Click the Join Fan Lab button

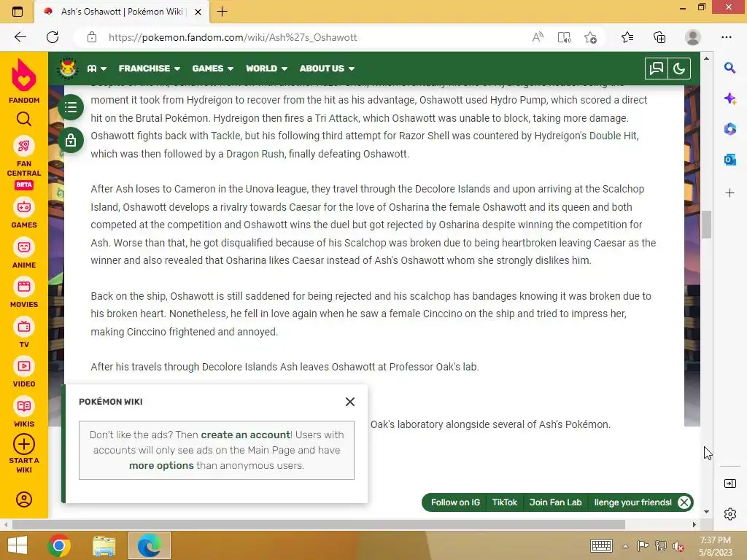pos(555,502)
